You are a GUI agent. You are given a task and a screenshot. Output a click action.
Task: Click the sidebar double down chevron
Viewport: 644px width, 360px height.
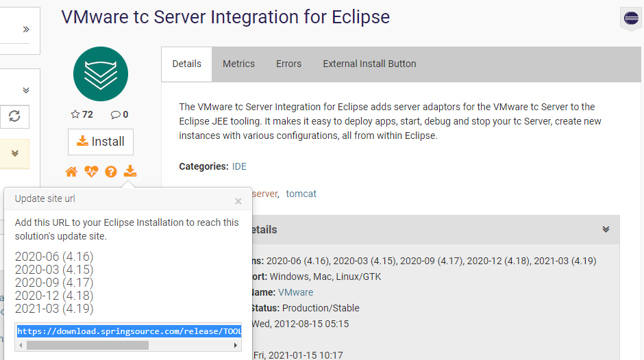(x=26, y=90)
